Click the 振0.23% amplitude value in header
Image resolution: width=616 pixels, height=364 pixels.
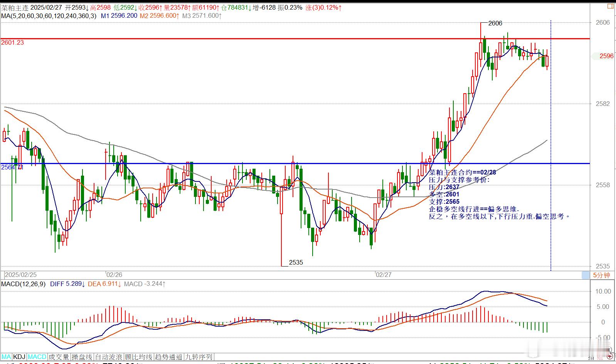coord(289,7)
